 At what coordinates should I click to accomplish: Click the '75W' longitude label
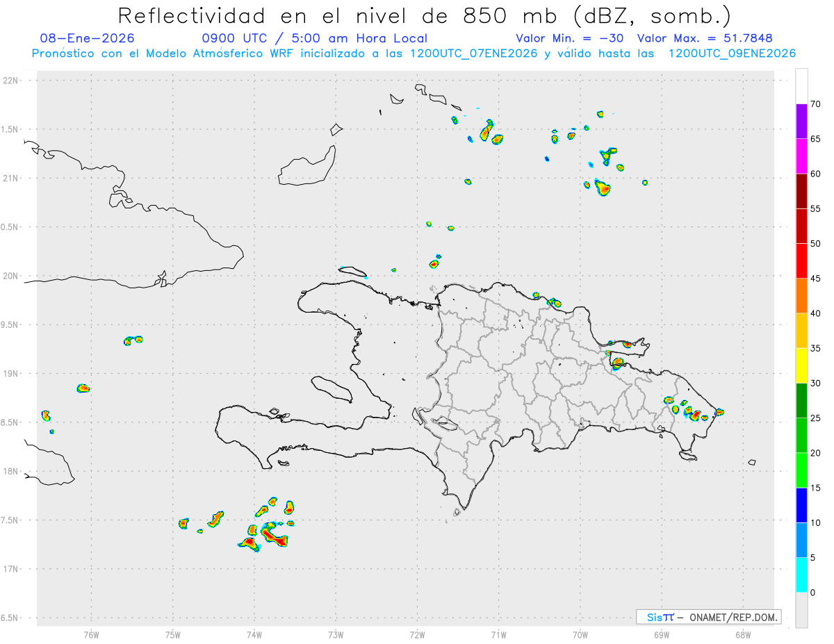pyautogui.click(x=173, y=634)
